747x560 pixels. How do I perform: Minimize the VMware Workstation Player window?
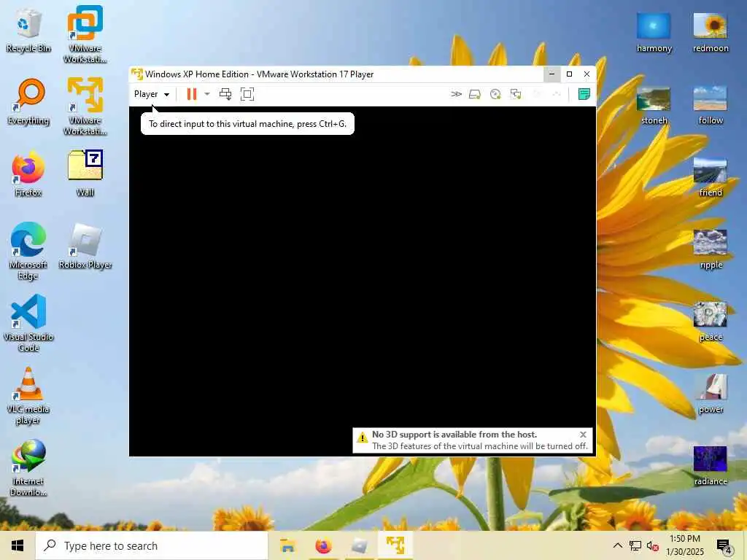click(x=551, y=74)
